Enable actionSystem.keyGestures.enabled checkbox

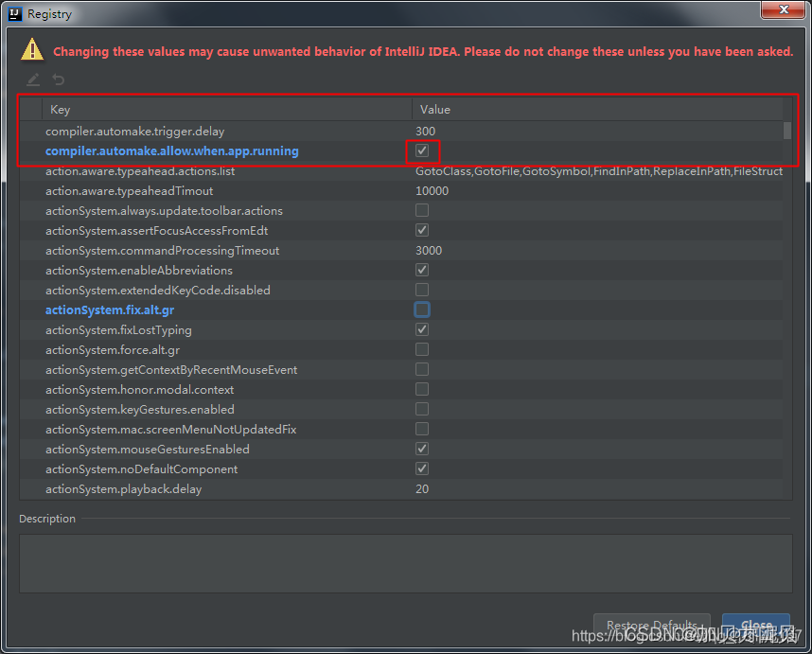click(x=422, y=409)
